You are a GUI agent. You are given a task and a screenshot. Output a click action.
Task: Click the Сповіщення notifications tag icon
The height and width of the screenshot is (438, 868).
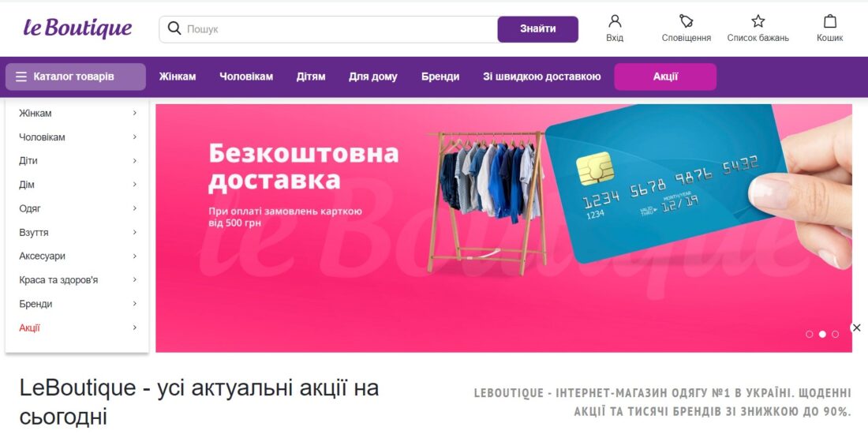click(x=686, y=21)
